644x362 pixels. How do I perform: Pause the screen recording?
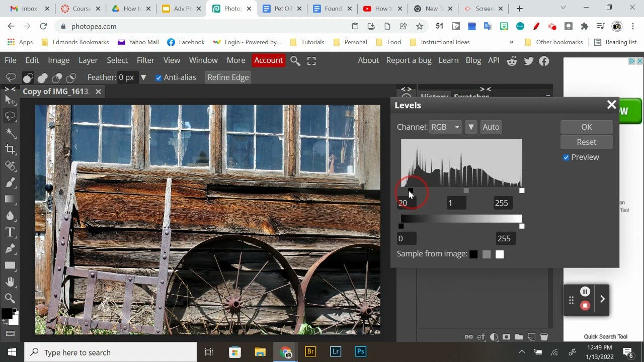pyautogui.click(x=585, y=292)
